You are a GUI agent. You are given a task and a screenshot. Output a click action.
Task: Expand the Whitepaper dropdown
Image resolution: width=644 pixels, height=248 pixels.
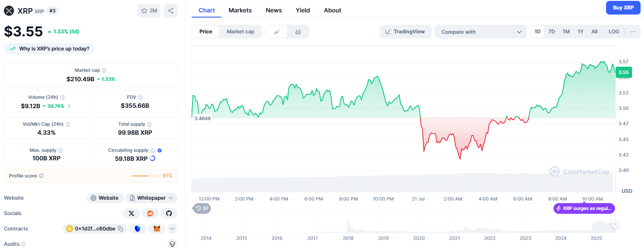(152, 198)
